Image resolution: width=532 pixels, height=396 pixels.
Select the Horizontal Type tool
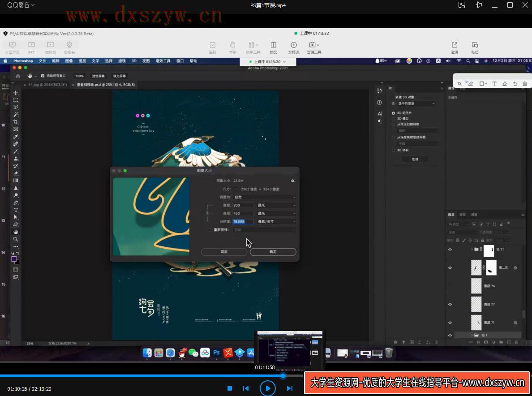pyautogui.click(x=16, y=210)
